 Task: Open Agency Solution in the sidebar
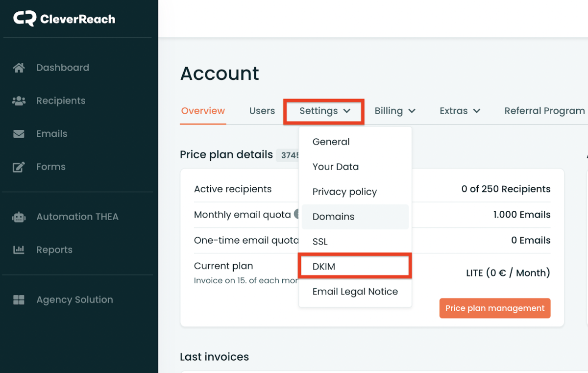click(74, 300)
